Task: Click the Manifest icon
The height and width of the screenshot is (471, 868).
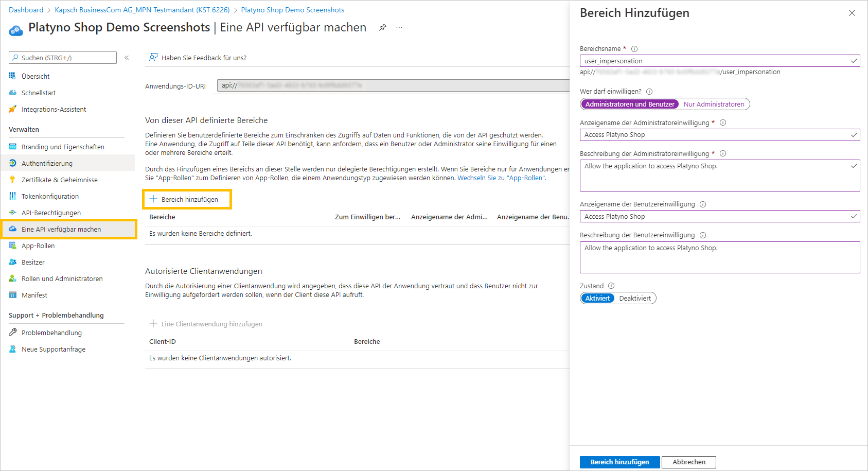Action: pos(12,295)
